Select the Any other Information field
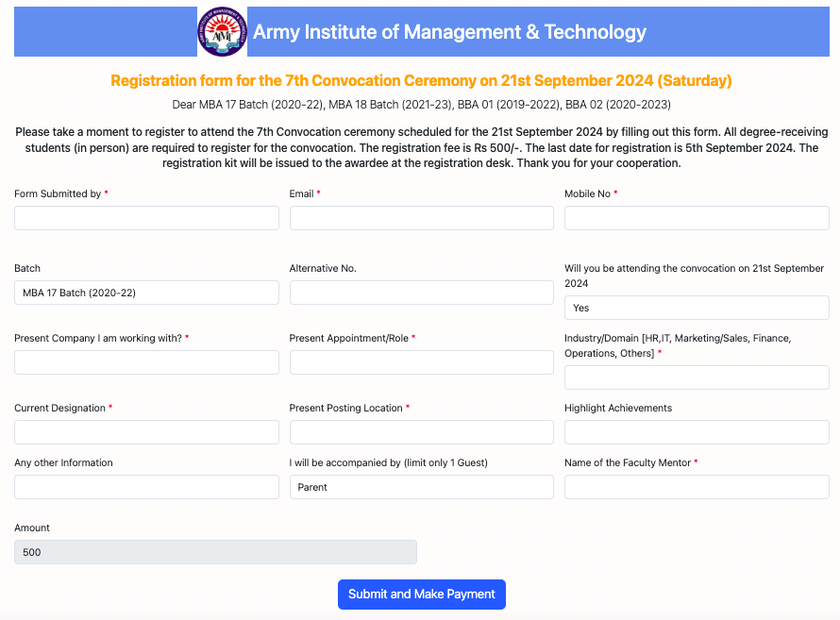The width and height of the screenshot is (840, 620). [x=146, y=487]
